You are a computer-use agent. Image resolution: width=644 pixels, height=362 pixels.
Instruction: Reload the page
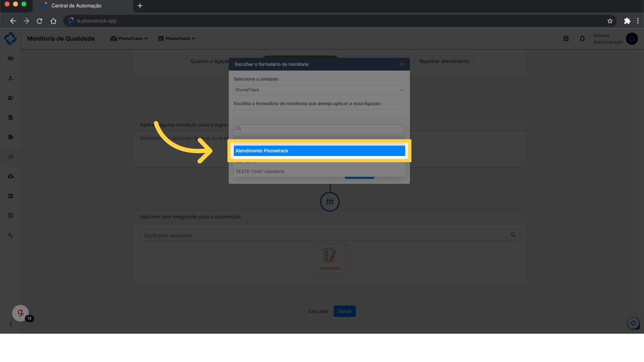click(x=40, y=21)
